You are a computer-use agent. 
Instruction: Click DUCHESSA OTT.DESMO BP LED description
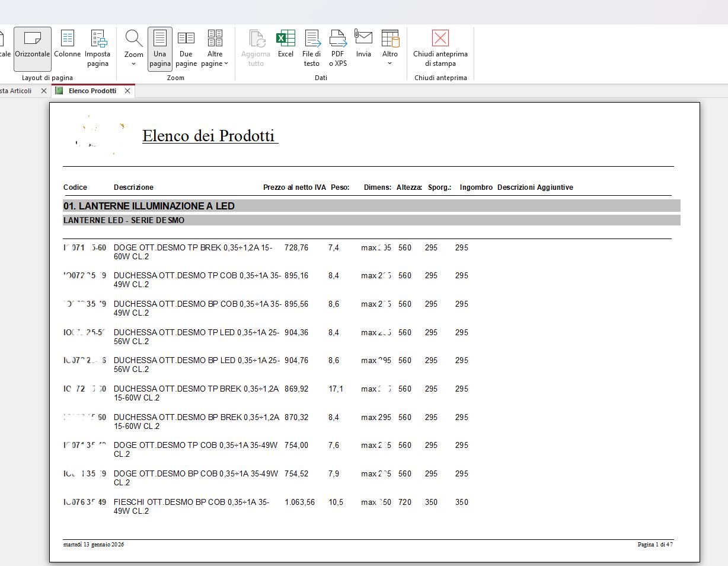coord(196,365)
